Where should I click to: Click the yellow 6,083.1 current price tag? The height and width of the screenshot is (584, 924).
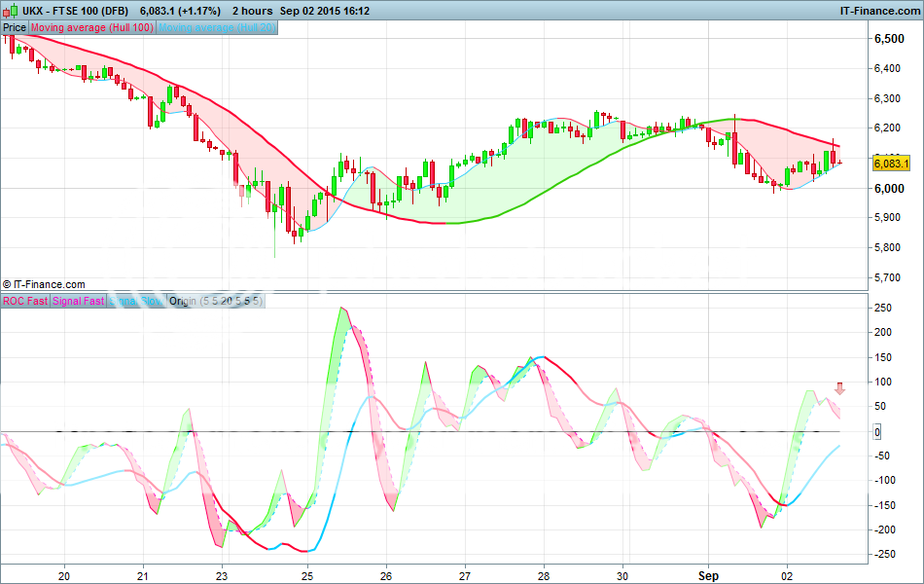coord(891,163)
